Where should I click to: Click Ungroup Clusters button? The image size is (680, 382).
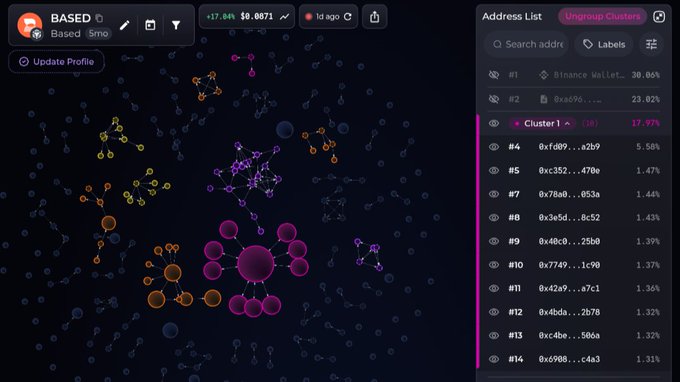pyautogui.click(x=602, y=16)
